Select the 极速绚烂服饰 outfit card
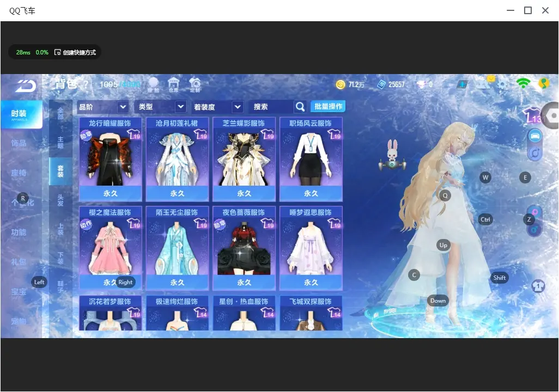This screenshot has height=392, width=559. pyautogui.click(x=177, y=313)
